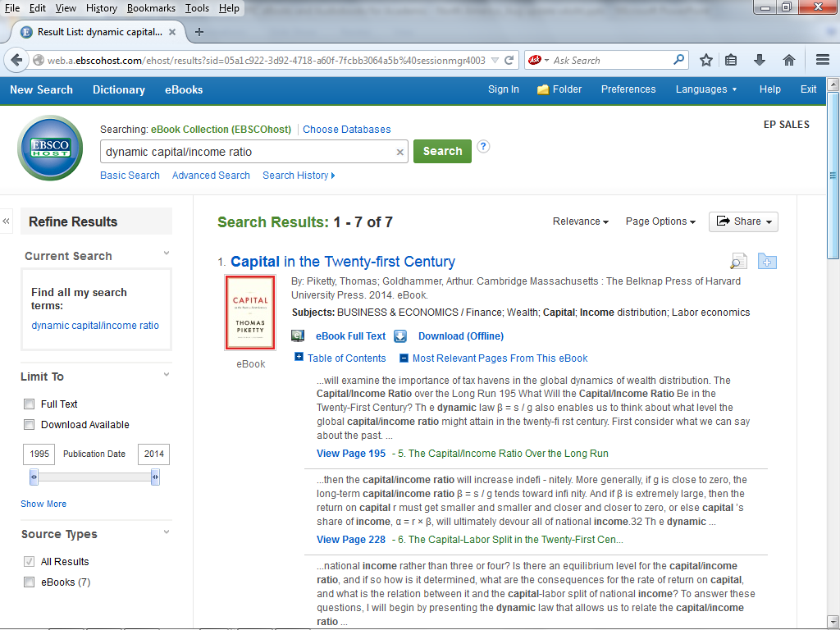Collapse the Limit To section
Viewport: 840px width, 630px height.
click(x=167, y=374)
